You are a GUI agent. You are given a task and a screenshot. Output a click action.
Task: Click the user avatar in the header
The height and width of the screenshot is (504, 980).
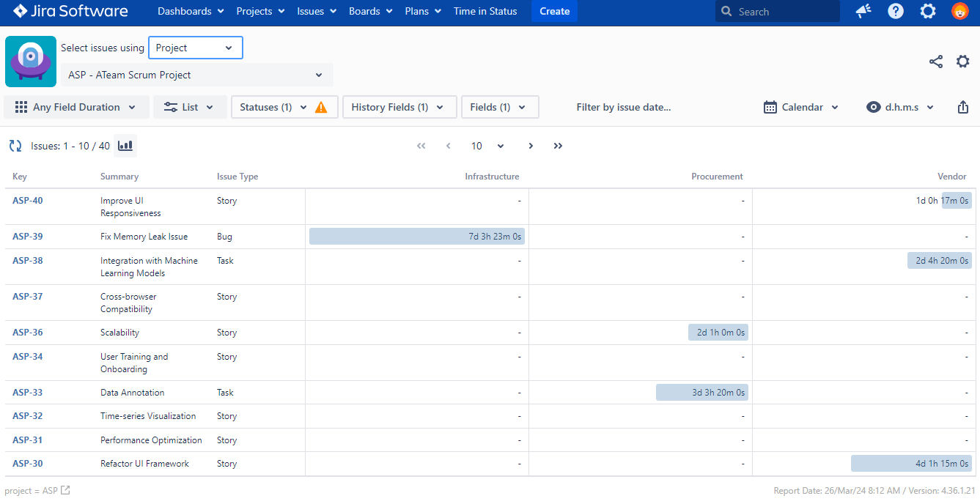[x=959, y=11]
